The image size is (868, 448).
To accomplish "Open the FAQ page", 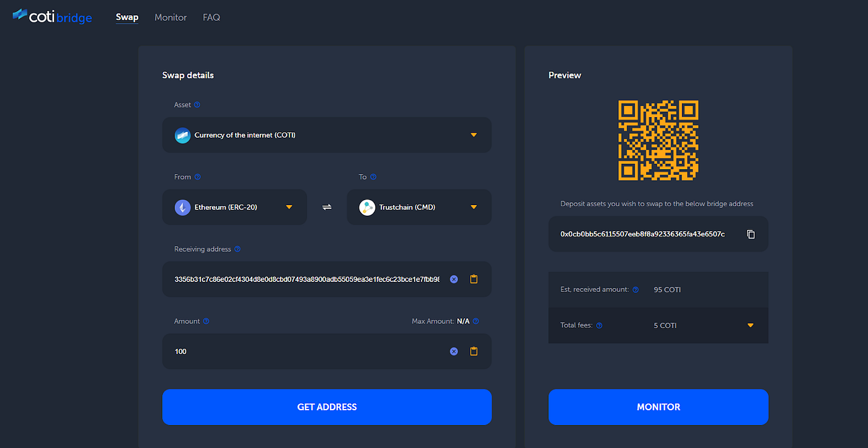I will click(211, 17).
